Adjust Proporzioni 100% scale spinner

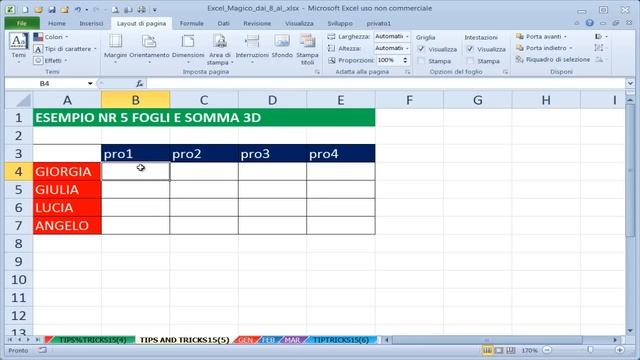[405, 60]
